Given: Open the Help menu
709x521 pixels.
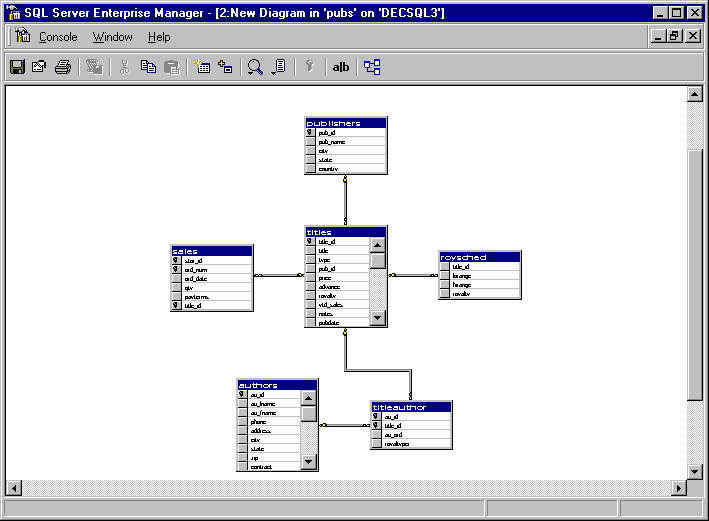Looking at the screenshot, I should 159,37.
